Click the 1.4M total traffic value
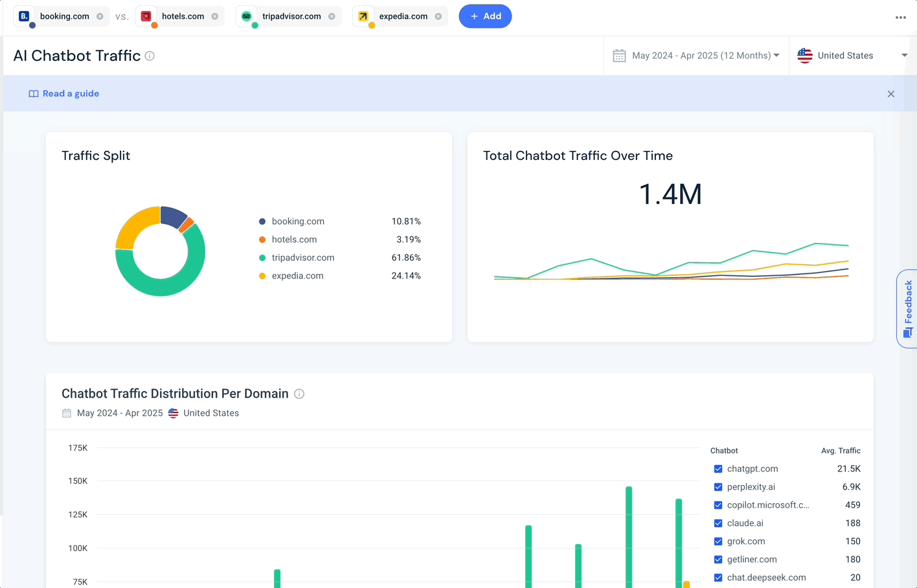Screen dimensions: 917x588 [670, 194]
